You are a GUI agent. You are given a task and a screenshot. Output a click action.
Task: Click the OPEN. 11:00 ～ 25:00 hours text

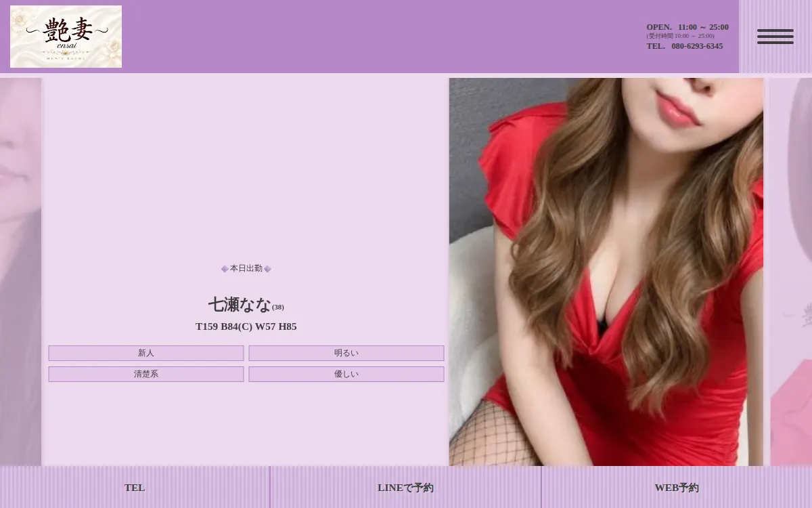coord(687,27)
